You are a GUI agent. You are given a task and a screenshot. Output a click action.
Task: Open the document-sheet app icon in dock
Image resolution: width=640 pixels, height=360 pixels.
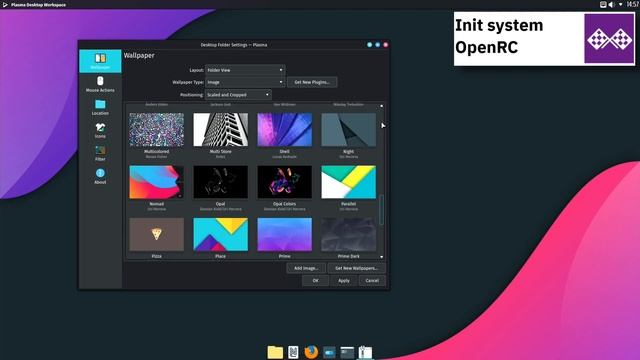(293, 352)
